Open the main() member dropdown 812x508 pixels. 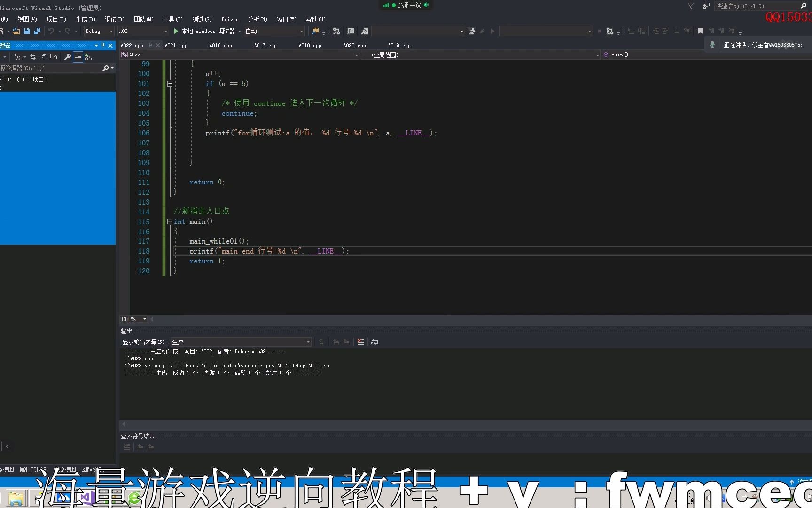tap(707, 55)
